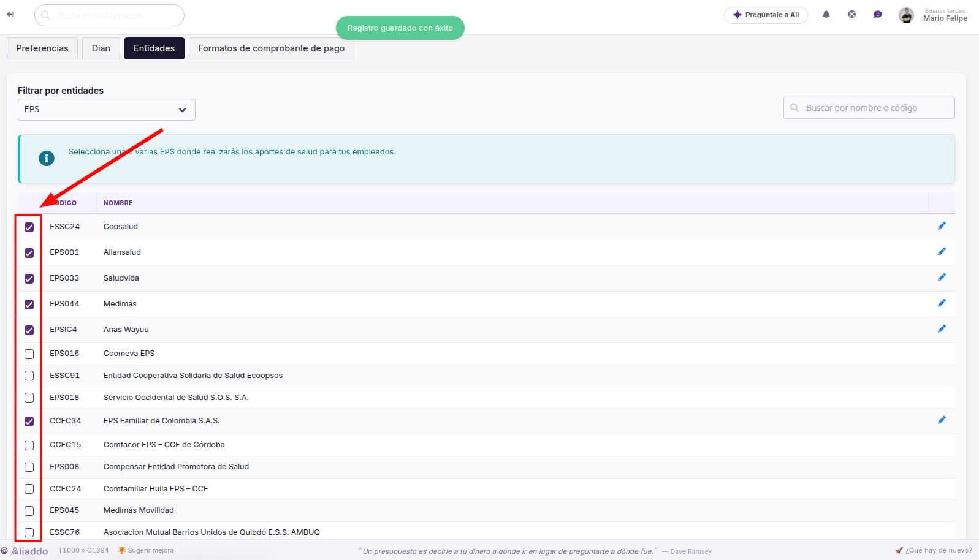979x560 pixels.
Task: Open Mario Felipe's profile avatar
Action: click(906, 15)
